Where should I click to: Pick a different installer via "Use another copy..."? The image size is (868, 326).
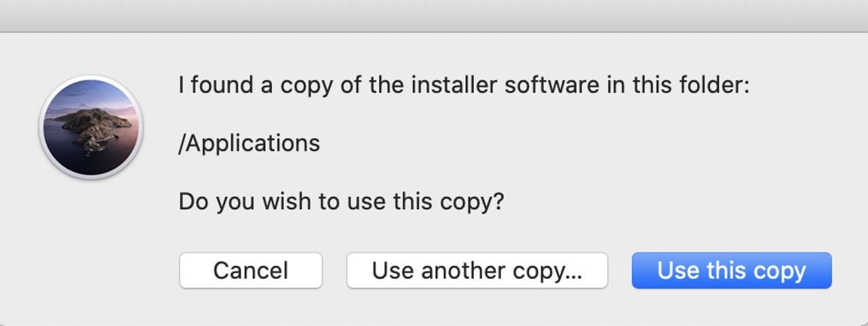(477, 270)
